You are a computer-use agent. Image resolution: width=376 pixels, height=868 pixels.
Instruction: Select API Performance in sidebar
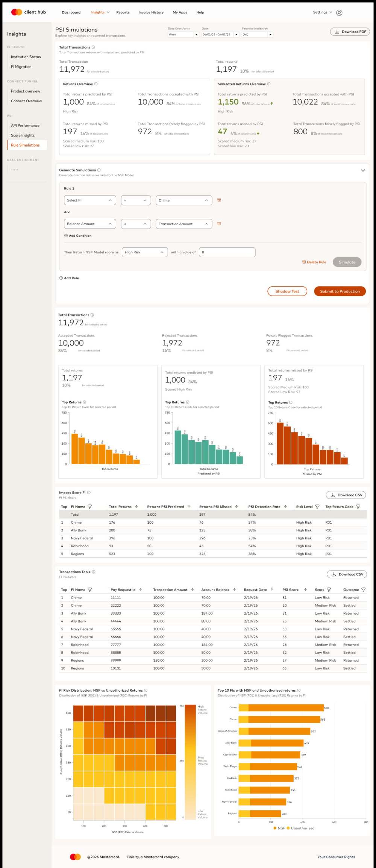tap(25, 126)
